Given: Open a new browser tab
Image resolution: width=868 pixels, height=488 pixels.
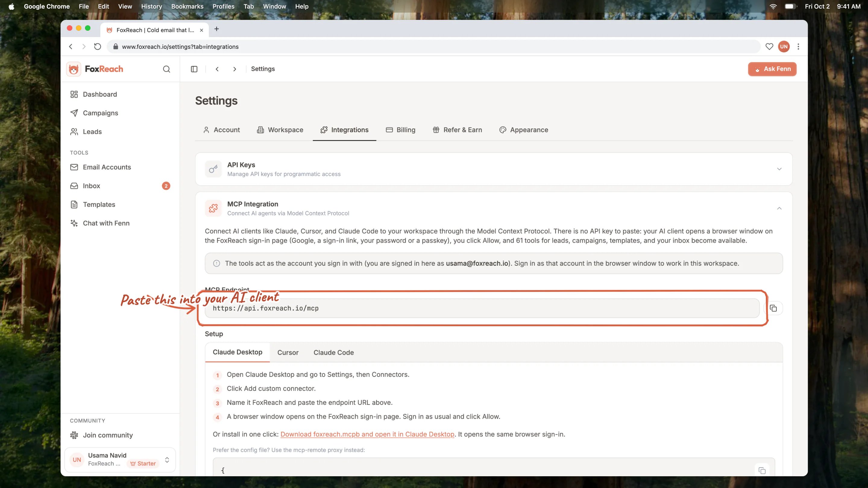Looking at the screenshot, I should pyautogui.click(x=216, y=29).
